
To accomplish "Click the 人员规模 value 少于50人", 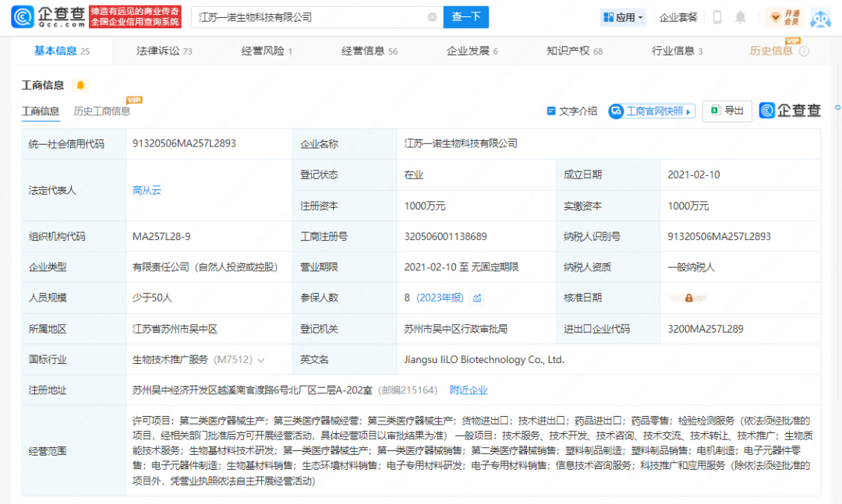I will [x=152, y=298].
